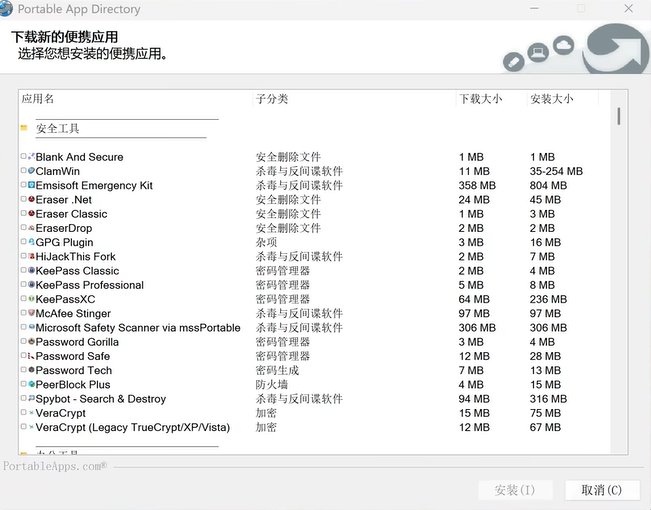Screen dimensions: 651x510
Task: Click the Emsisoft Emergency Kit icon
Action: (31, 185)
